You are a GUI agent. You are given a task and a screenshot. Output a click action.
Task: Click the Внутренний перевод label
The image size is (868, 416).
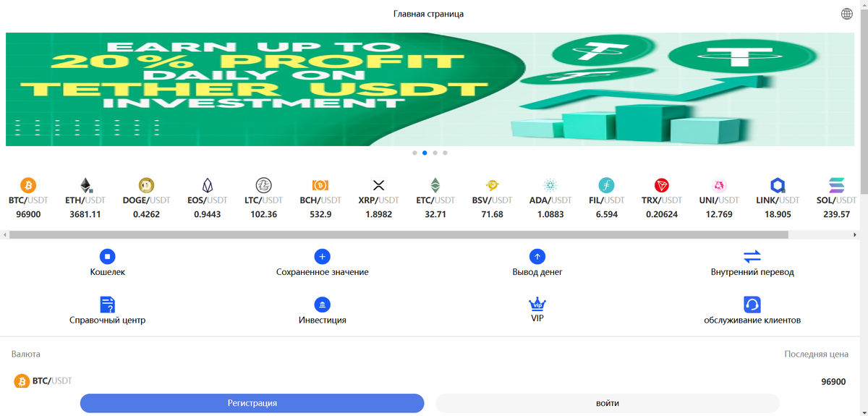(752, 272)
